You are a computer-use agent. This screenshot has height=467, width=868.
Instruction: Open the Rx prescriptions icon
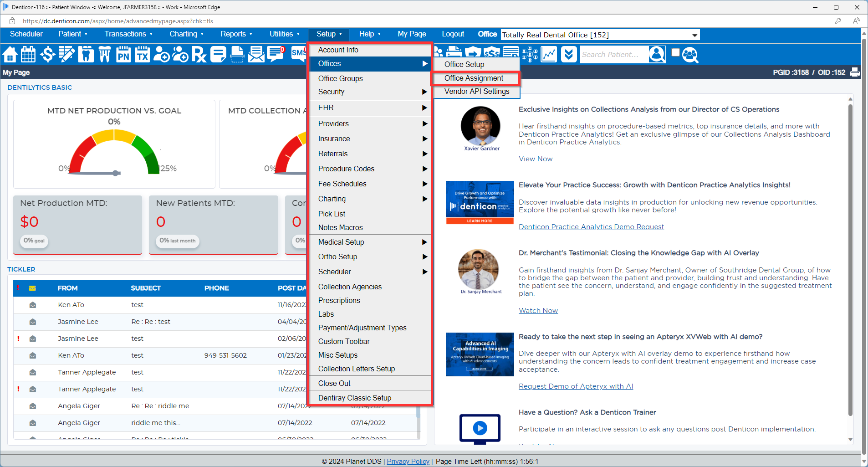pyautogui.click(x=199, y=55)
